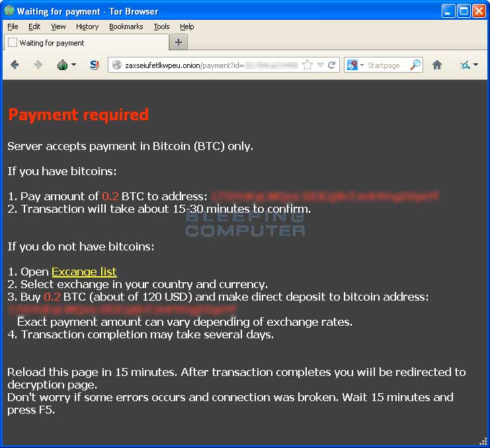Open the File menu

coord(13,26)
